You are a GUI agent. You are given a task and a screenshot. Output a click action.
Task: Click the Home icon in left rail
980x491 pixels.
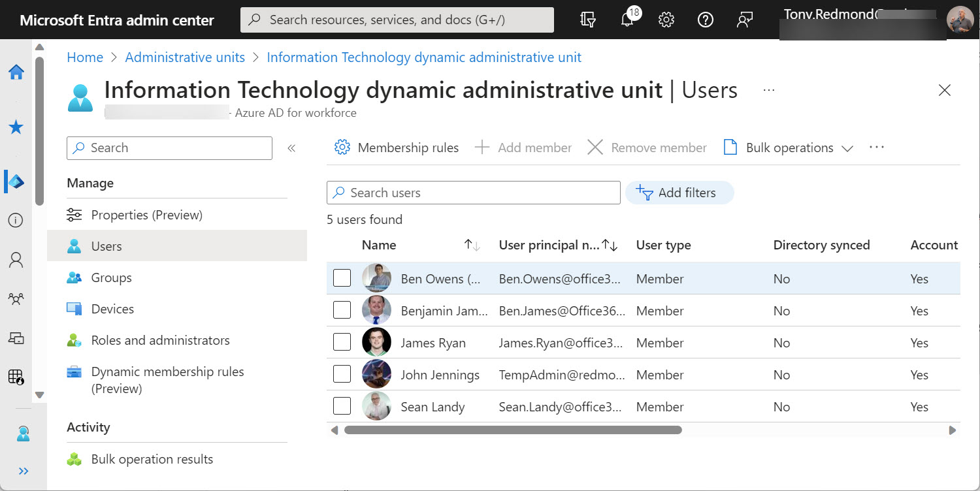point(16,72)
